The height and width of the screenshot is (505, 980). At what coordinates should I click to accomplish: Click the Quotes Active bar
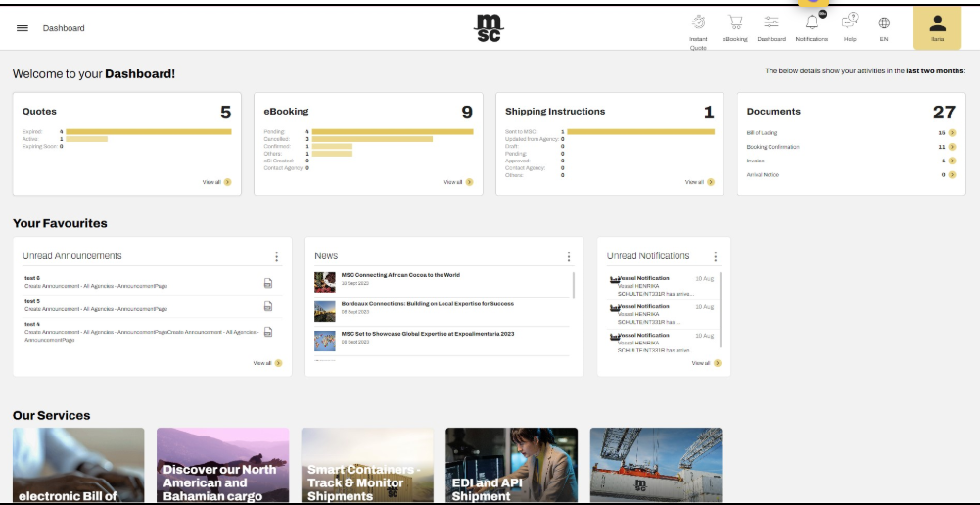click(87, 139)
